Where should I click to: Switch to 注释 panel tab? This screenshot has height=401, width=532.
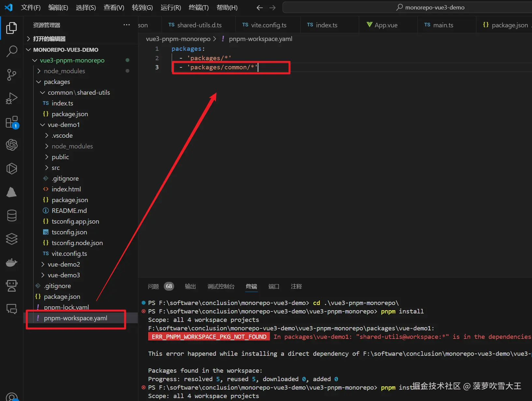pyautogui.click(x=296, y=286)
